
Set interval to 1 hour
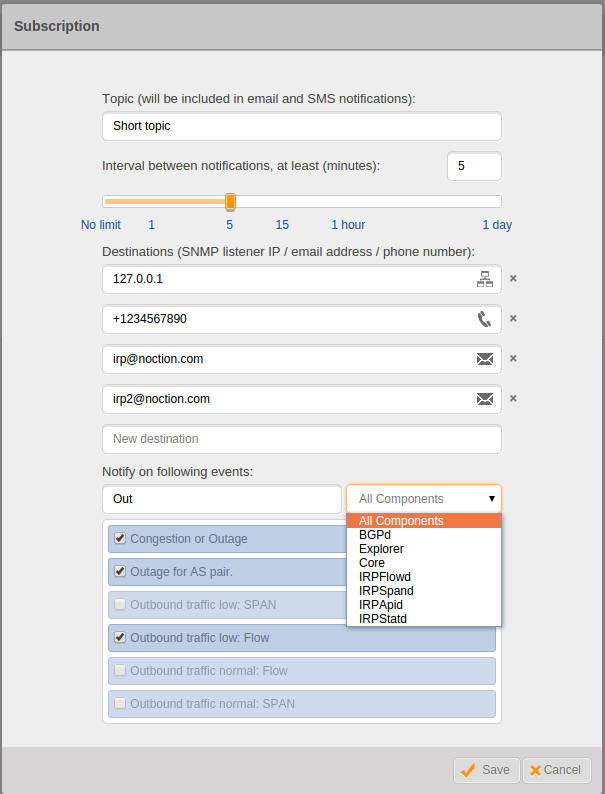click(348, 225)
